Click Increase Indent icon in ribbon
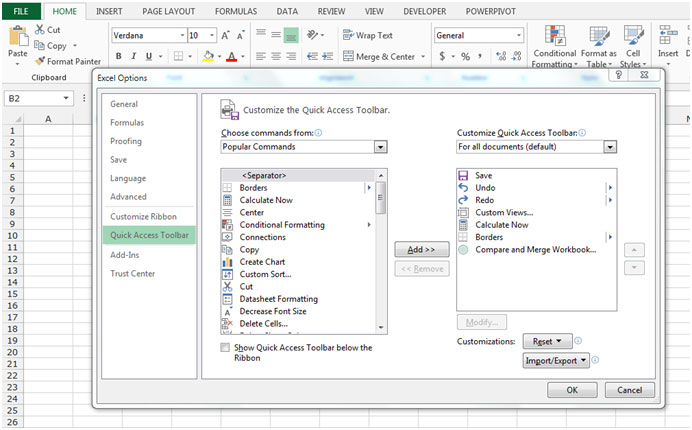Screen dimensions: 692x430 click(327, 56)
